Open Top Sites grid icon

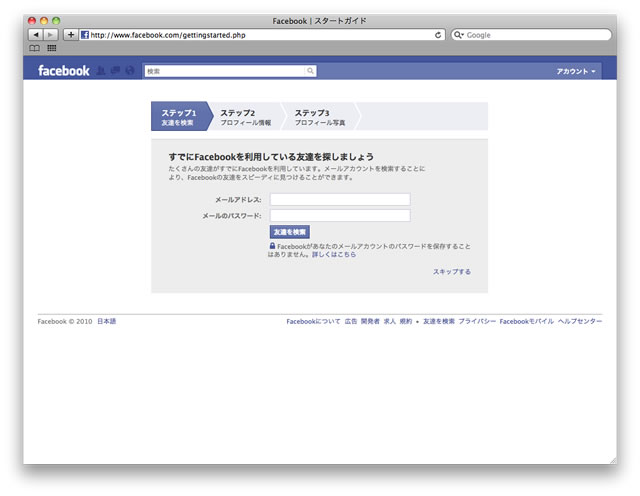(x=52, y=48)
